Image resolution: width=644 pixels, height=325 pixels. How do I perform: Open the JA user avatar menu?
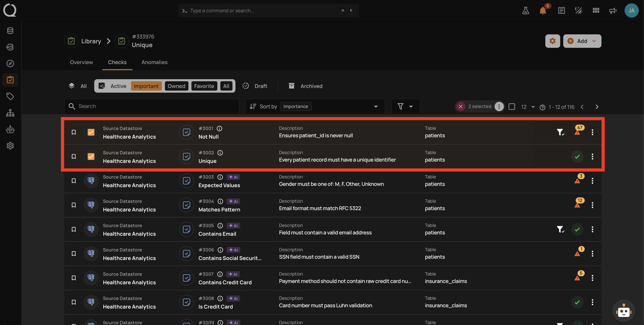coord(631,10)
